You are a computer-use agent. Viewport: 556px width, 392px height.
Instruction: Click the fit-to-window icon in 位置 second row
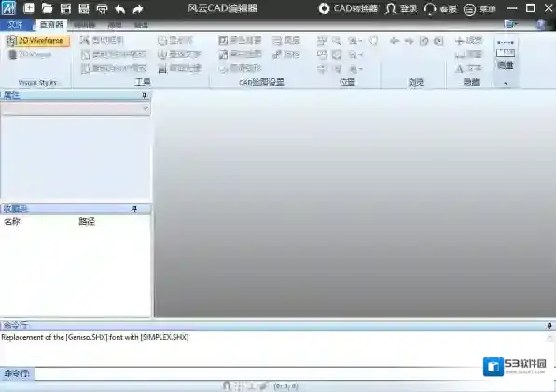[x=337, y=55]
